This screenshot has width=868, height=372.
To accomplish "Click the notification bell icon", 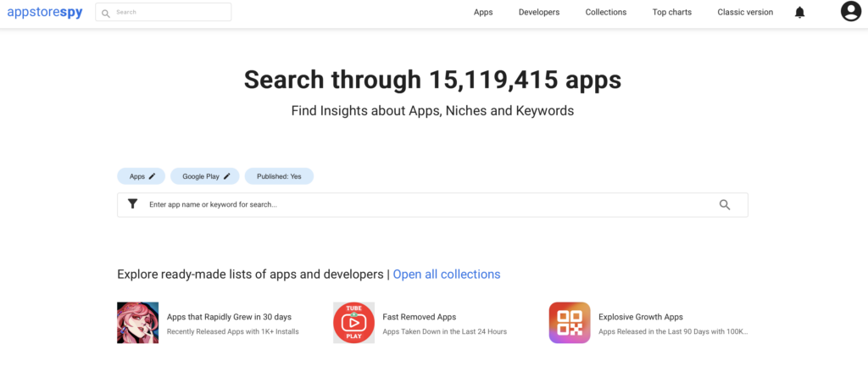I will (x=799, y=12).
